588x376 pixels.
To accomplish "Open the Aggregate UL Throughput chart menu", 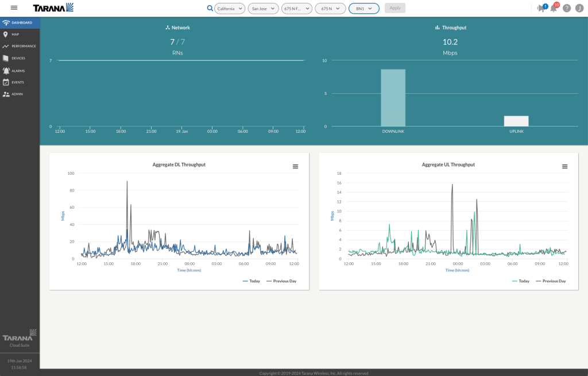I will (x=564, y=167).
